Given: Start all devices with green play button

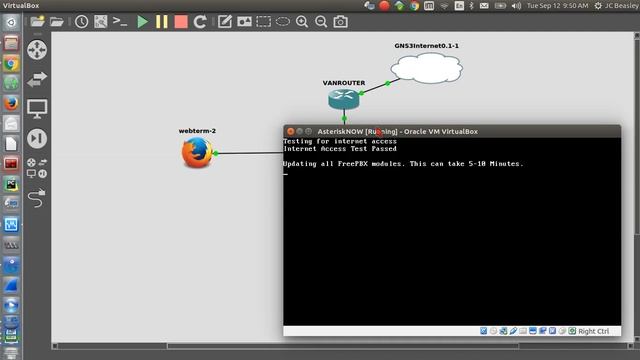Looking at the screenshot, I should 142,22.
